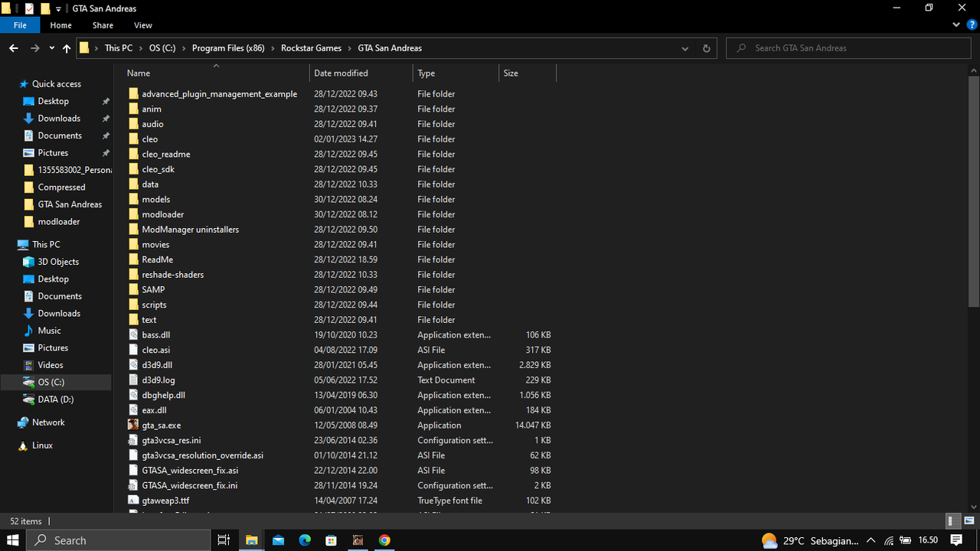
Task: Click the gtaweap3.ttf font file icon
Action: click(133, 500)
